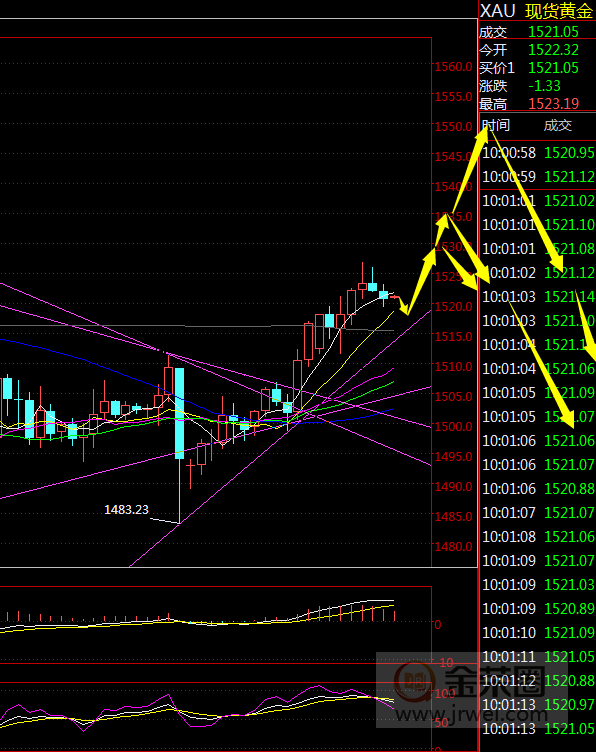Viewport: 596px width, 752px height.
Task: Click the latest small red candle near 1521
Action: [394, 297]
